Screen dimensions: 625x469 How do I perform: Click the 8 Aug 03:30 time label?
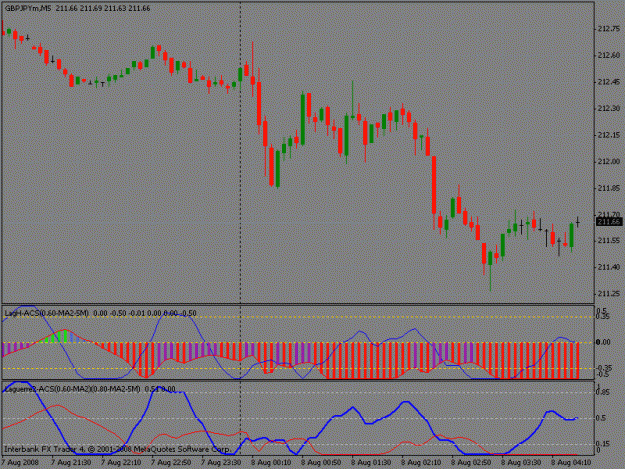point(521,463)
